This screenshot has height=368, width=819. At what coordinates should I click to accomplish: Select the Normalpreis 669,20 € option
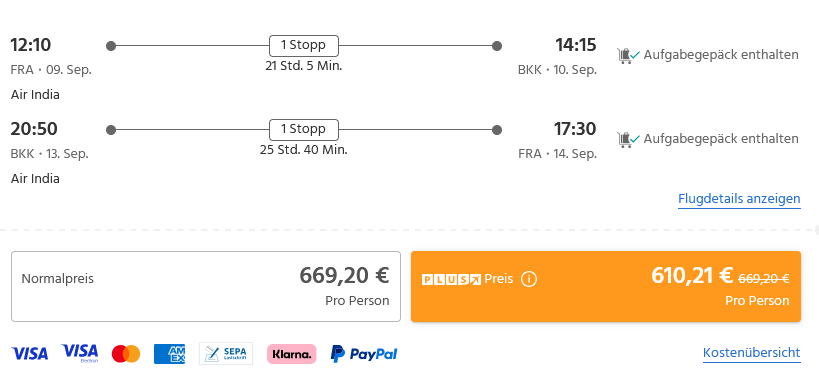tap(206, 287)
